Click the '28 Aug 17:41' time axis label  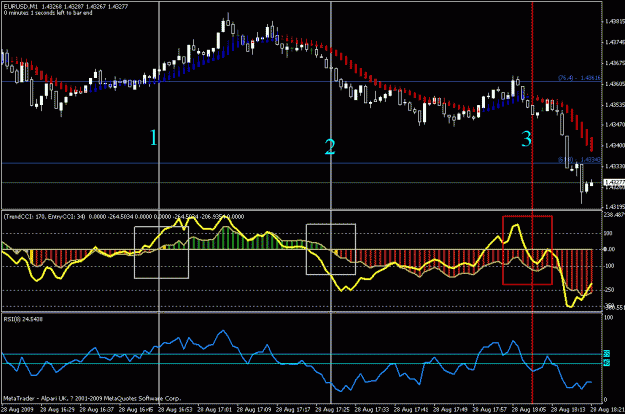411,410
